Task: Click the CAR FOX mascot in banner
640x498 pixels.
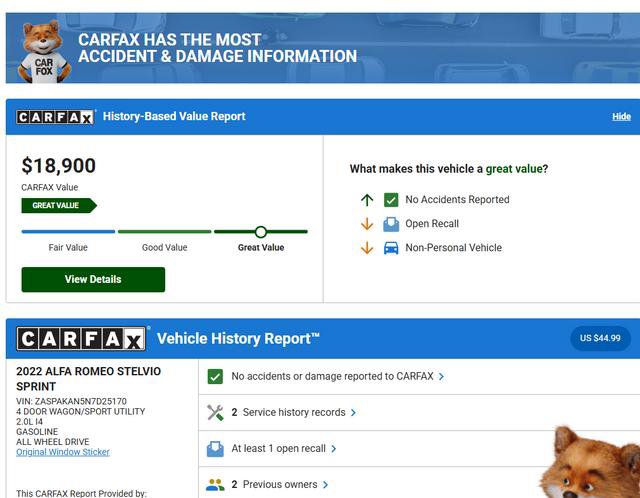Action: coord(44,52)
